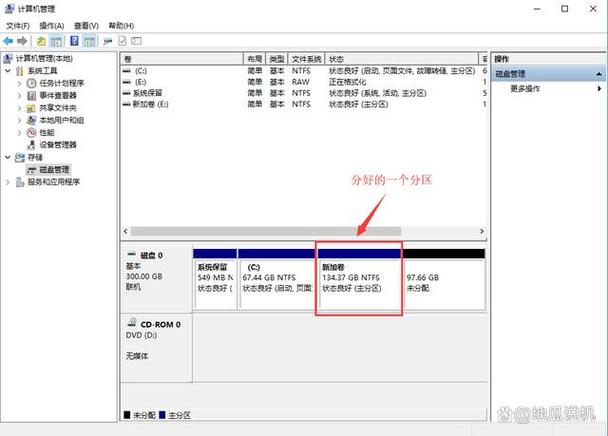This screenshot has height=436, width=608.
Task: Click the Up One Level folder icon
Action: click(41, 41)
